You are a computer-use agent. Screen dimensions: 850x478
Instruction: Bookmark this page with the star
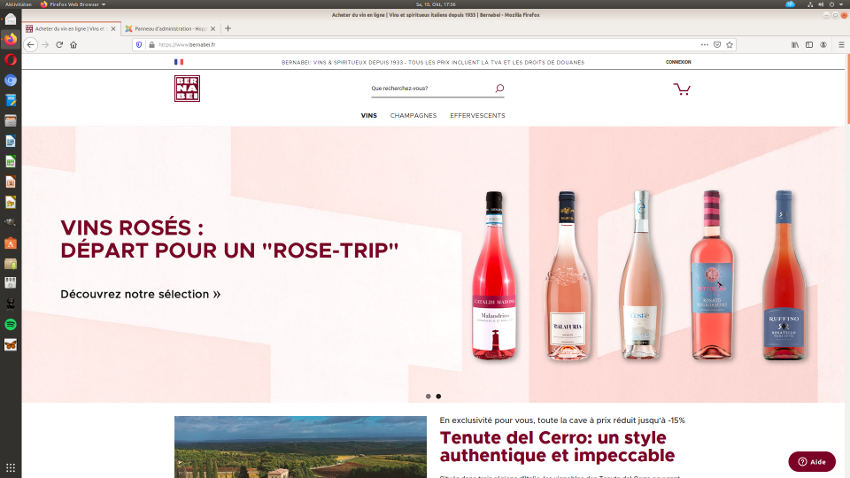730,45
